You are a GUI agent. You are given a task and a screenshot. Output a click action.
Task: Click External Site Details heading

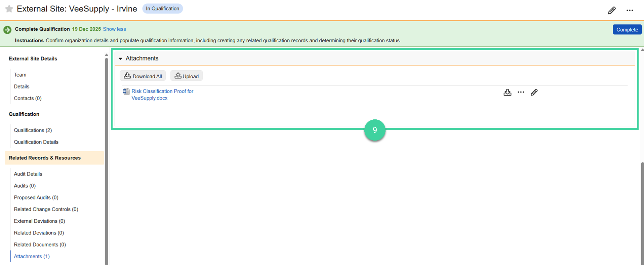click(x=33, y=59)
